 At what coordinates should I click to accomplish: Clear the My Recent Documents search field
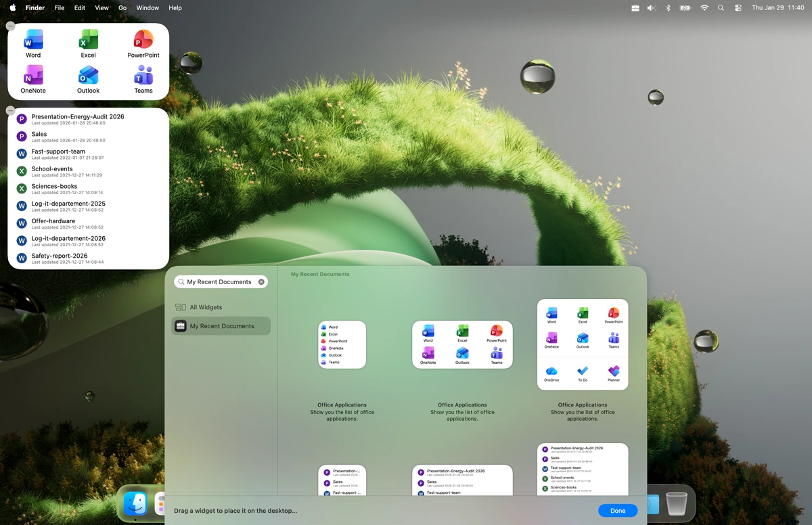pos(261,281)
